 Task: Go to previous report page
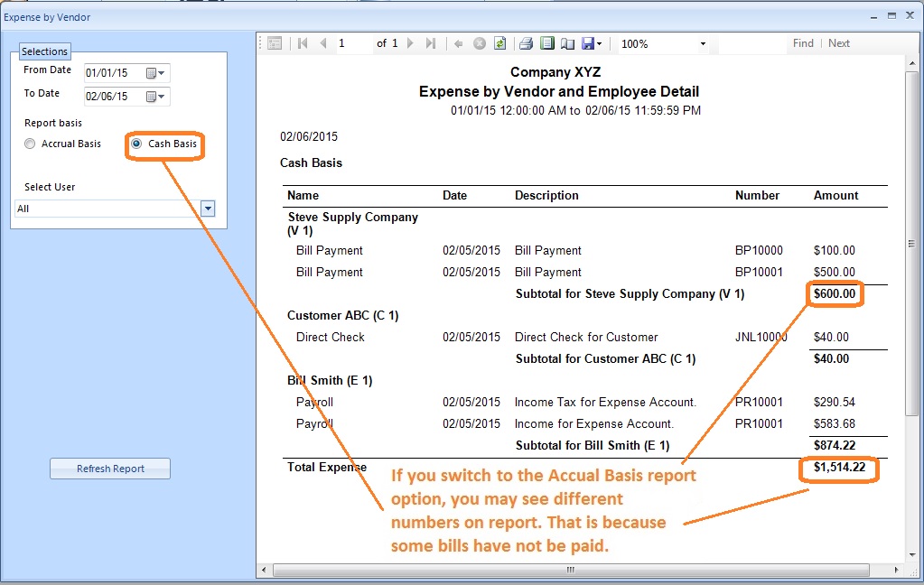click(x=323, y=43)
